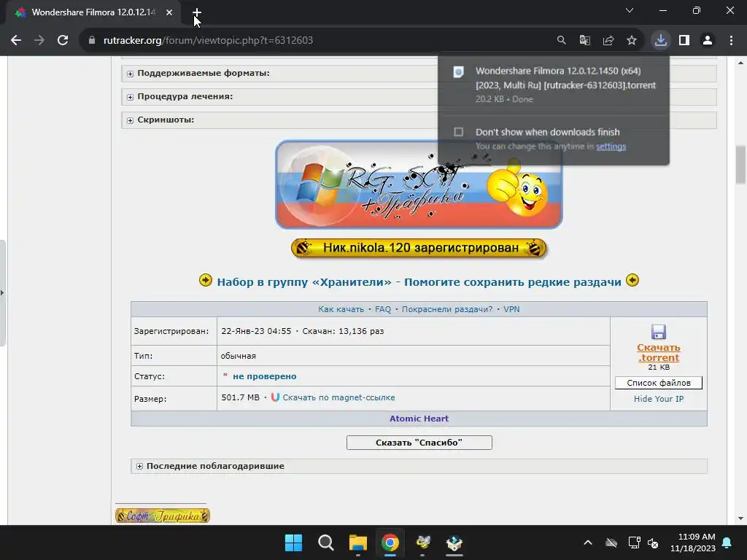The height and width of the screenshot is (560, 747).
Task: Open the Chrome profile menu
Action: click(x=708, y=41)
